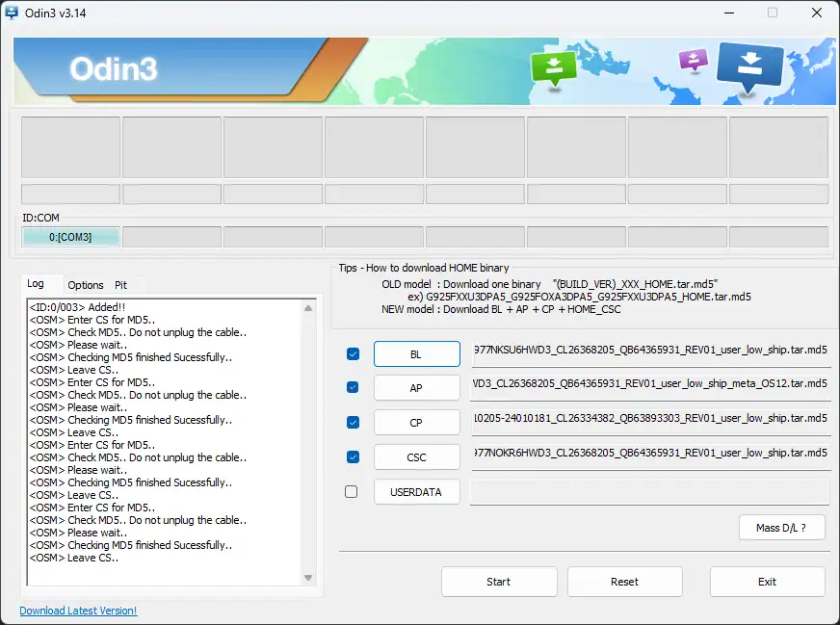This screenshot has height=625, width=840.
Task: Select the 0:[COM3] port indicator
Action: coord(70,237)
